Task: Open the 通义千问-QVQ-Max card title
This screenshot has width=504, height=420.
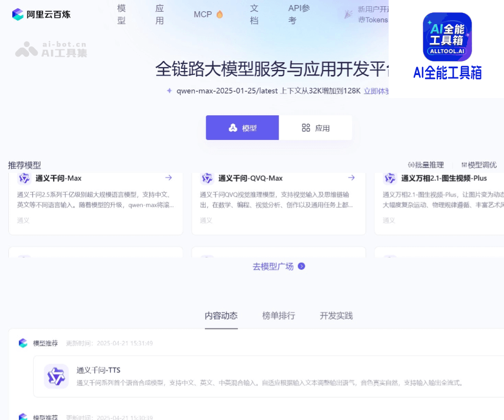Action: [250, 178]
